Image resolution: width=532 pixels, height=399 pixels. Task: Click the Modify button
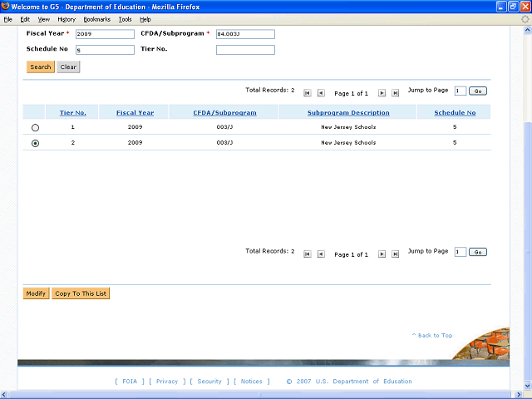point(36,293)
